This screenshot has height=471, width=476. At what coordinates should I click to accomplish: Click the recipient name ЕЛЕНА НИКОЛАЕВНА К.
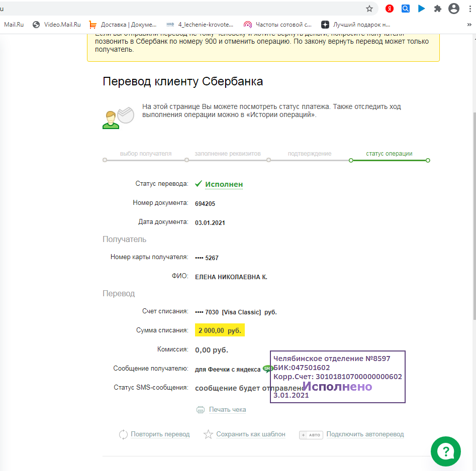(x=231, y=277)
